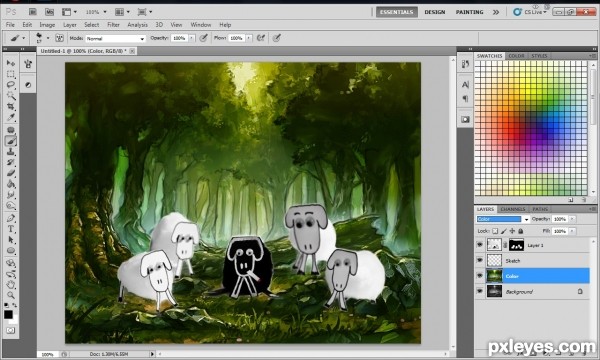The image size is (600, 360).
Task: Select the Type tool
Action: pyautogui.click(x=11, y=229)
